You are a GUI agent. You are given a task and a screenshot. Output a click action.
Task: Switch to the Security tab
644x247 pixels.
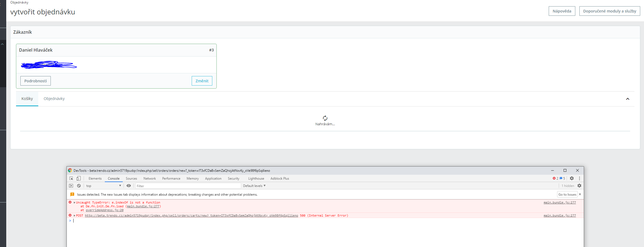[x=233, y=179]
